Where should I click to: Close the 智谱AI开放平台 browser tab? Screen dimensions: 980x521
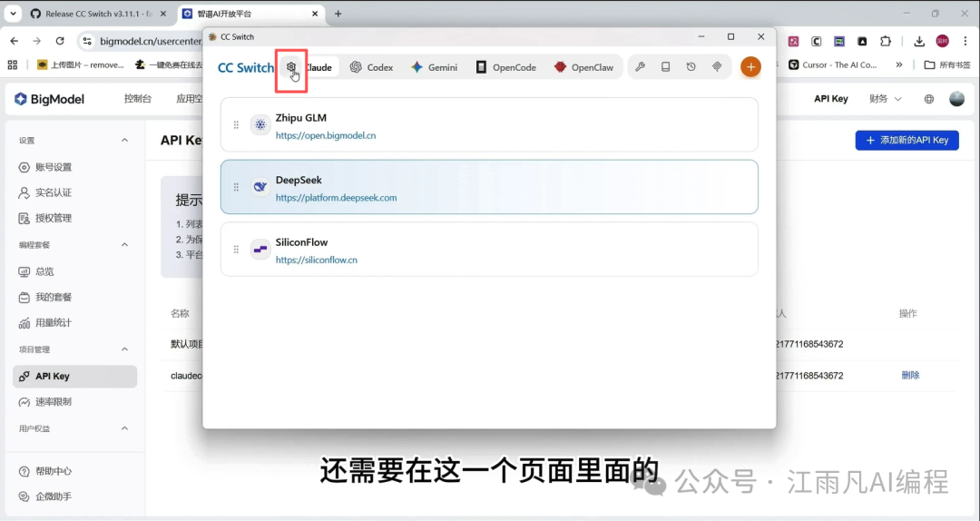click(314, 14)
